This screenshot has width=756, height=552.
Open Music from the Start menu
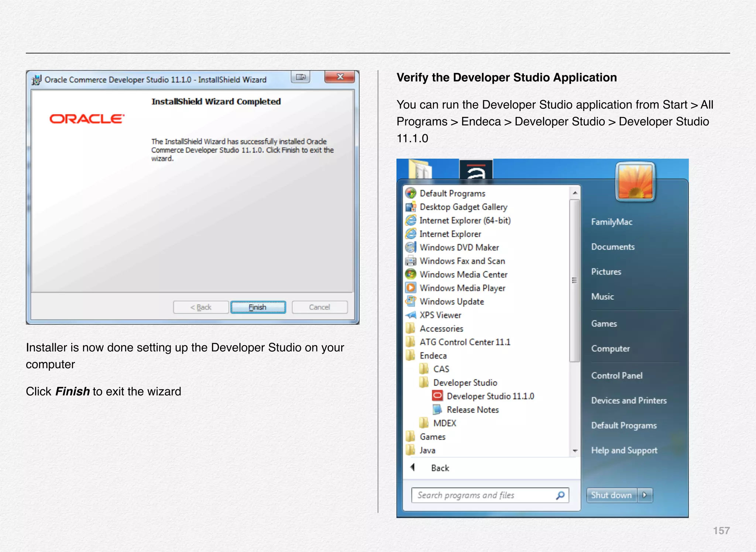[602, 296]
